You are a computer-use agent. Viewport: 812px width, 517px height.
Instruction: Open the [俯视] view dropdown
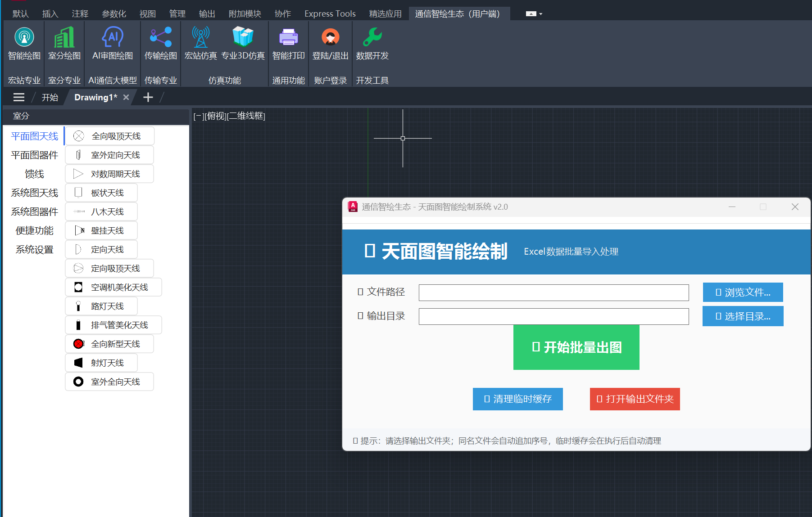[215, 116]
